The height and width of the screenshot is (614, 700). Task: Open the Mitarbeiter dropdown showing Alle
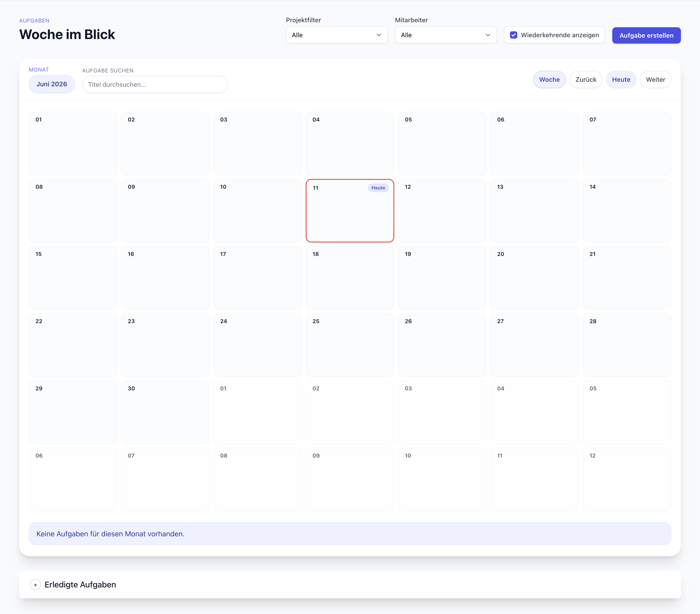pyautogui.click(x=445, y=35)
